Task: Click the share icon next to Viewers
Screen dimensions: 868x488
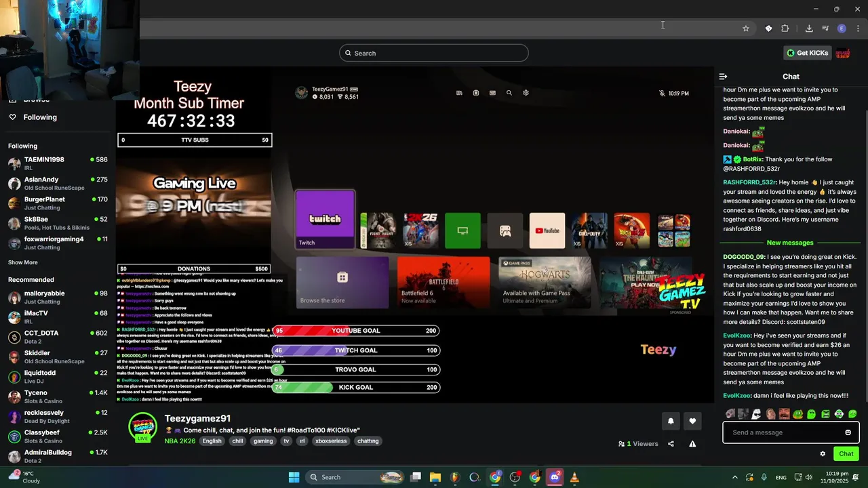Action: click(671, 444)
